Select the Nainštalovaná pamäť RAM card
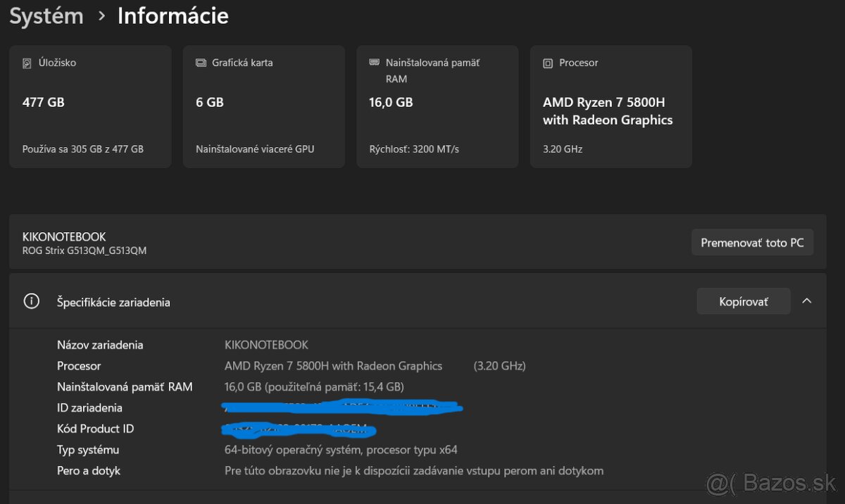Screen dimensions: 845x504 (437, 107)
